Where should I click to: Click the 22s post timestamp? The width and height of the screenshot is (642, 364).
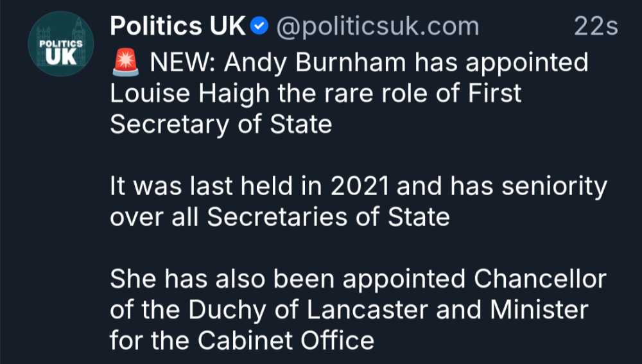596,26
